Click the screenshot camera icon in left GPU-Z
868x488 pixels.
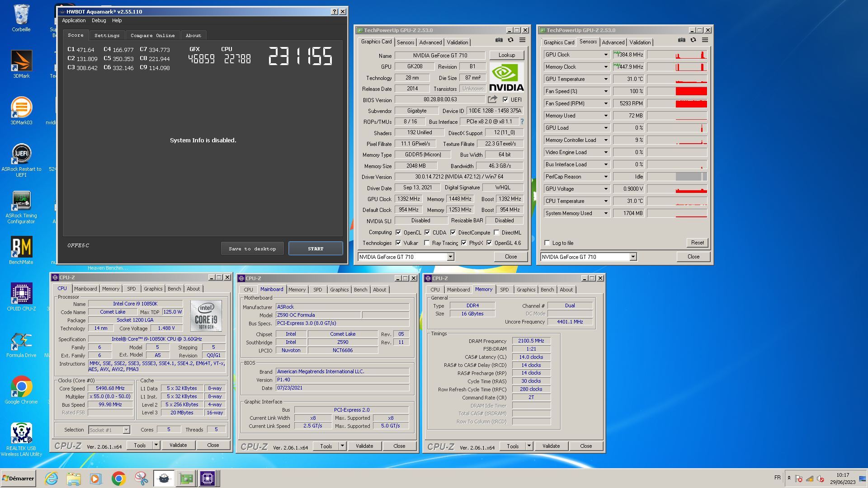click(x=499, y=40)
